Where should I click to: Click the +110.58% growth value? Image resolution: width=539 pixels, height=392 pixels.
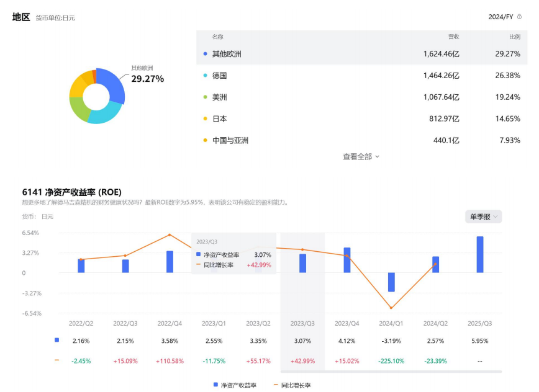click(170, 361)
